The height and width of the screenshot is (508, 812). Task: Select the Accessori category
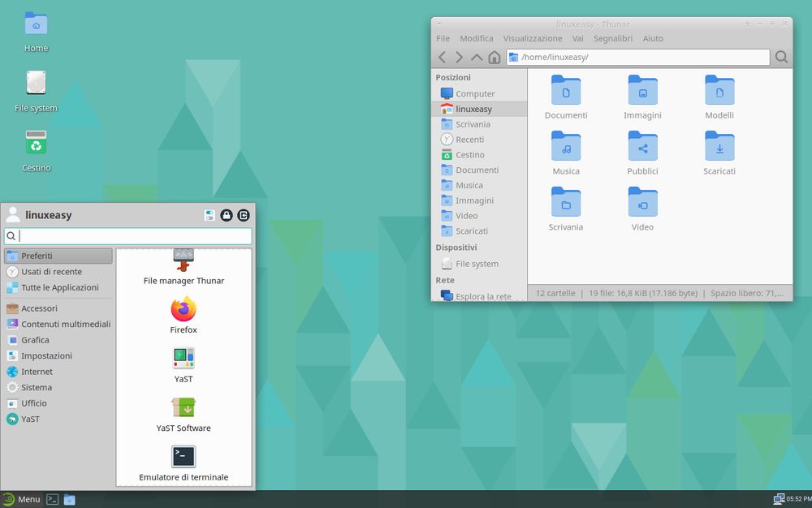[x=58, y=308]
